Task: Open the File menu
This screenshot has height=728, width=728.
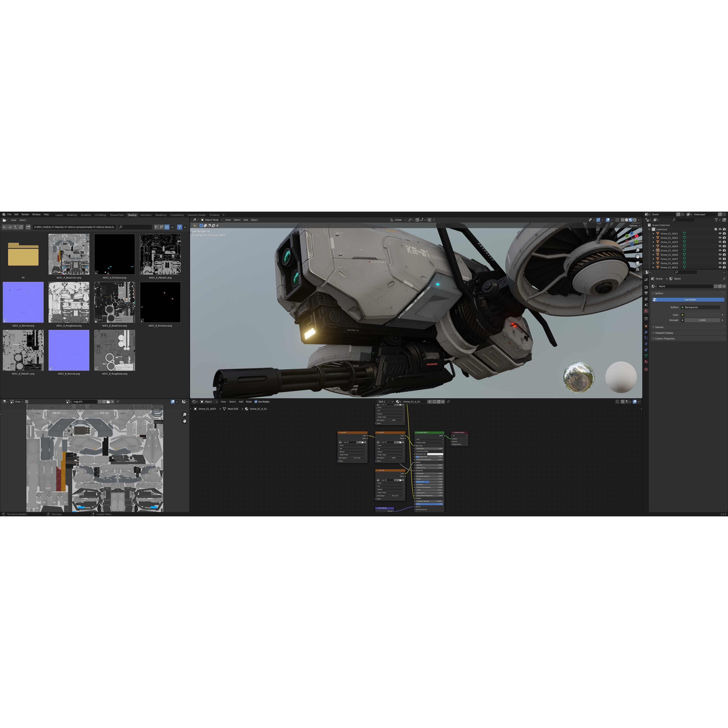Action: pyautogui.click(x=9, y=214)
